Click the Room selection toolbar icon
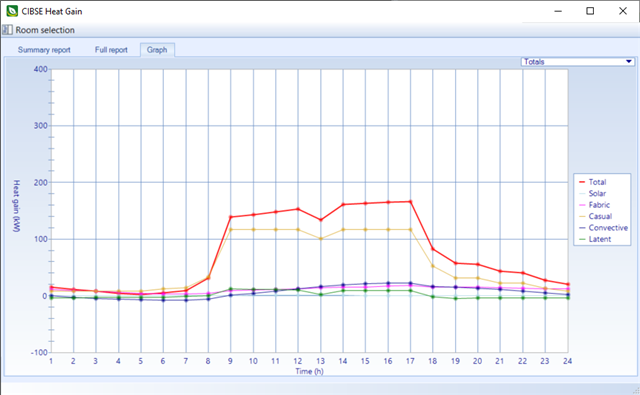Viewport: 640px width, 395px height. pyautogui.click(x=7, y=30)
